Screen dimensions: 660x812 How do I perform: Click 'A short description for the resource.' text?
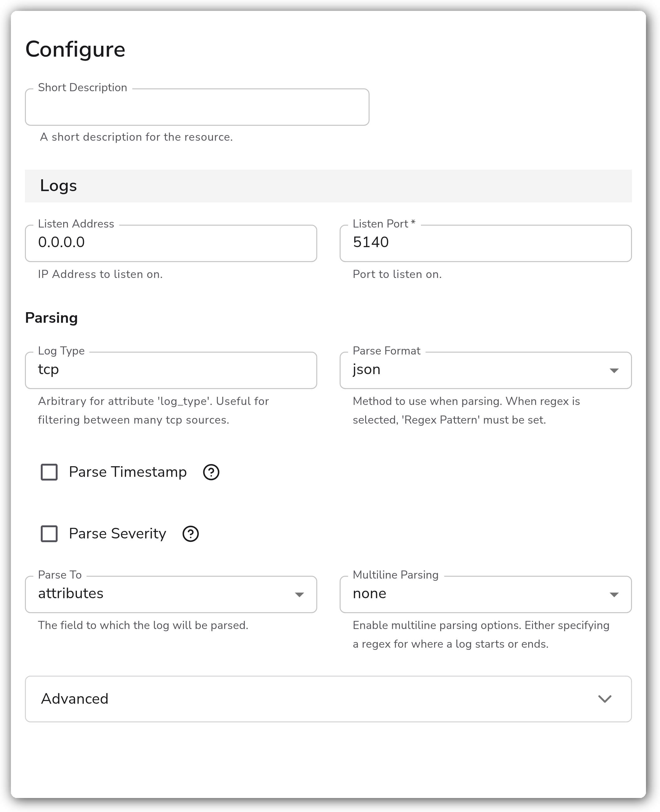click(136, 137)
